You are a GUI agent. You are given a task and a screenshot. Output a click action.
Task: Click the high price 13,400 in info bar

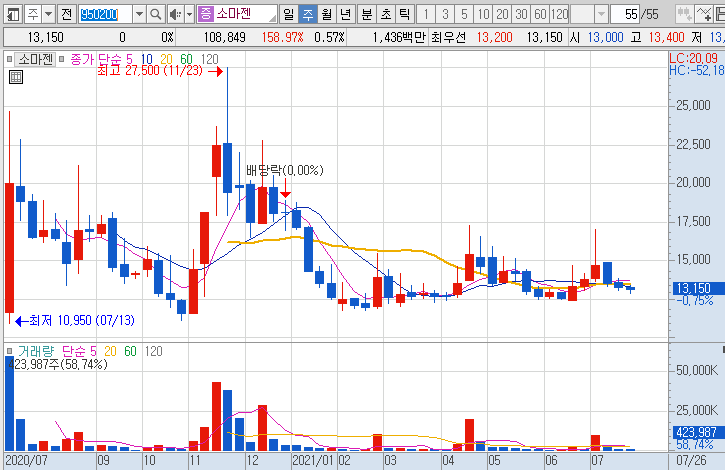pos(666,37)
